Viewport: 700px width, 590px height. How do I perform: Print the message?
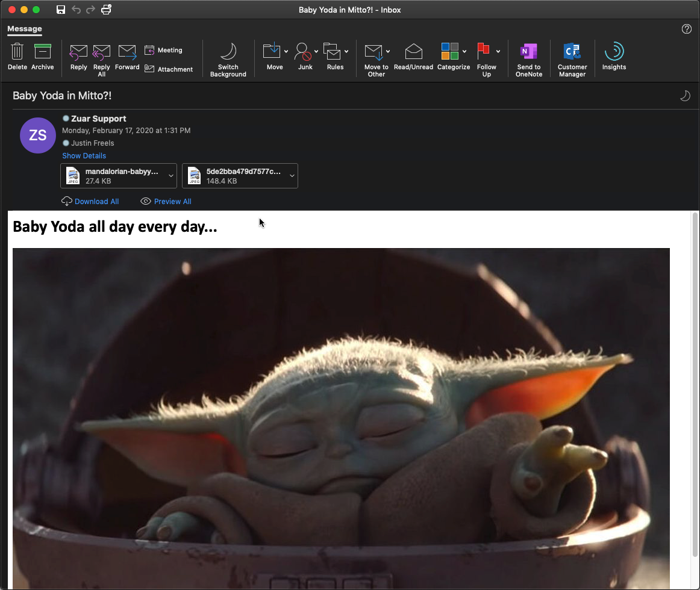[106, 10]
